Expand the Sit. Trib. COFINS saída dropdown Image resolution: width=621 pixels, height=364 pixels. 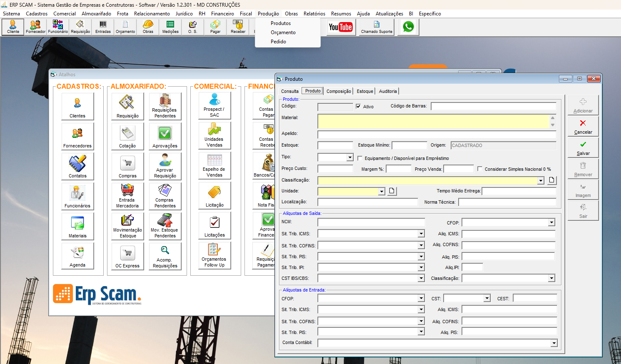click(421, 245)
